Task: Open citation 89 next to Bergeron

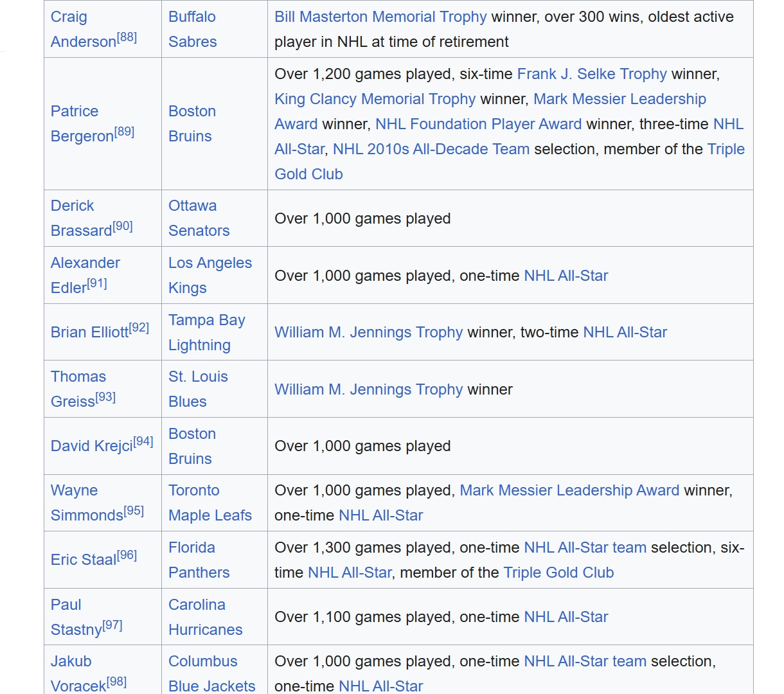Action: click(124, 132)
